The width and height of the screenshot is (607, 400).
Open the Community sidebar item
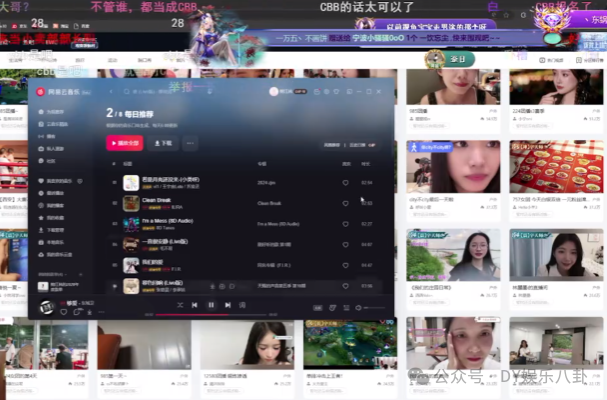coord(47,161)
